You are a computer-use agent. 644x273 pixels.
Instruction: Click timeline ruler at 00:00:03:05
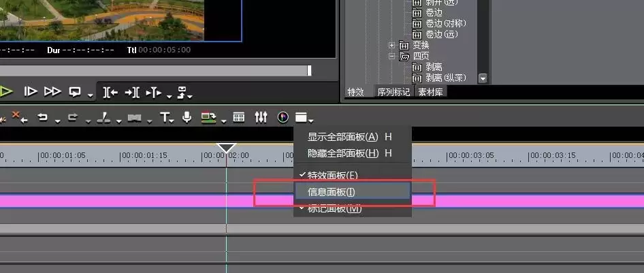click(471, 156)
